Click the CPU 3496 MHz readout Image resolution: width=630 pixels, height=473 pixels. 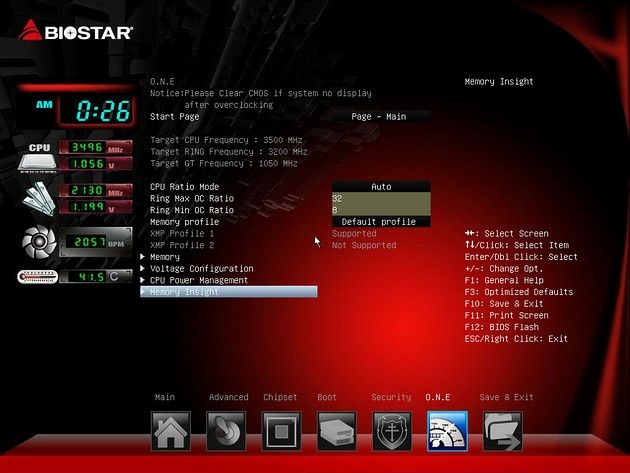(96, 147)
